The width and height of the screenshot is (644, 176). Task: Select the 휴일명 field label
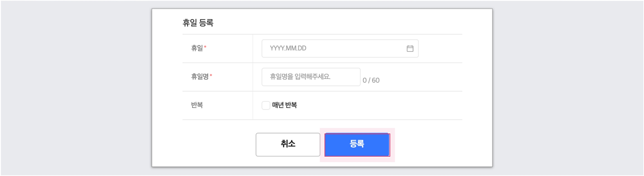tap(200, 77)
